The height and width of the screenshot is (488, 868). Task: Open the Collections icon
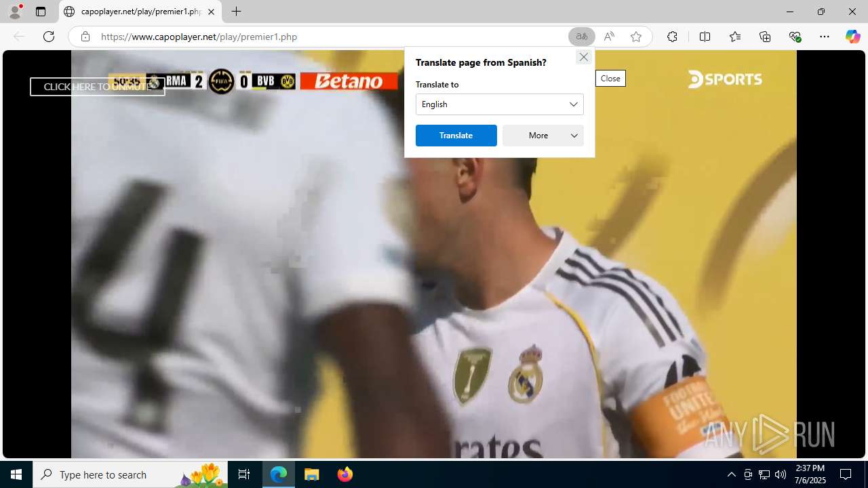click(765, 37)
